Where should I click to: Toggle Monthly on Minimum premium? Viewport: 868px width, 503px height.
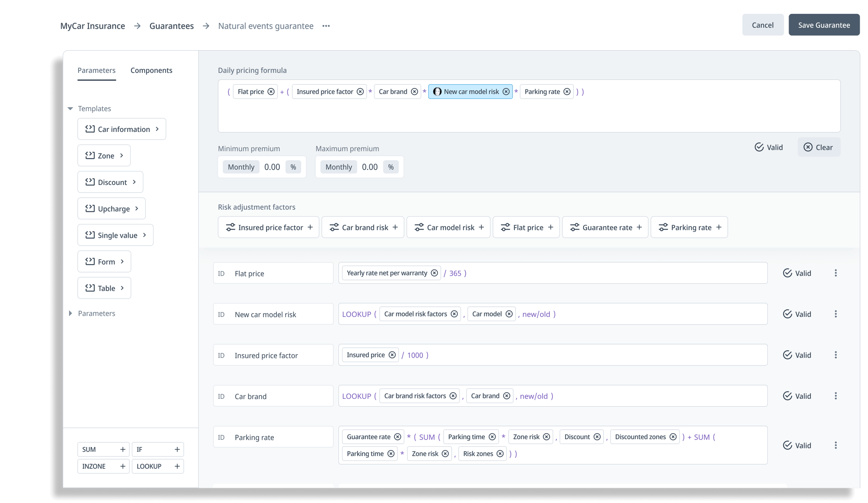click(241, 167)
